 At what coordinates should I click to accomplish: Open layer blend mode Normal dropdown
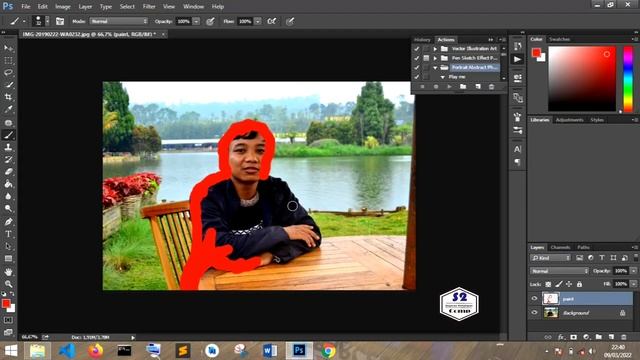point(559,271)
